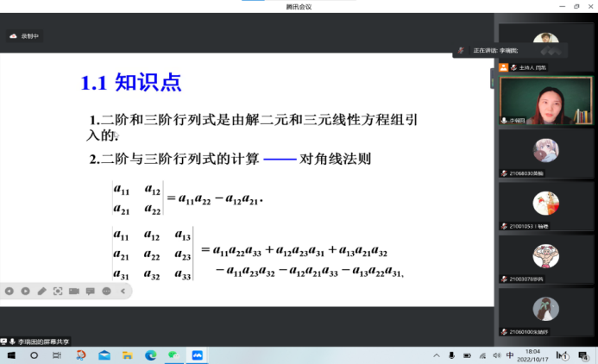Click the host's orange person badge icon
This screenshot has height=364, width=598.
[503, 67]
